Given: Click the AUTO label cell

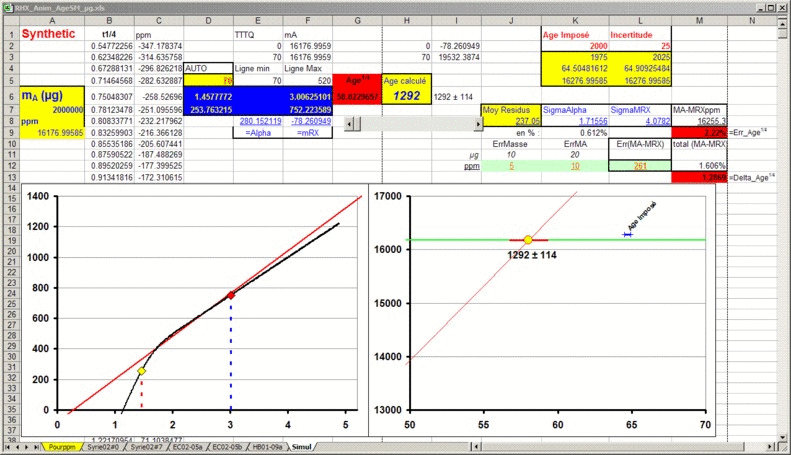Looking at the screenshot, I should tap(208, 68).
